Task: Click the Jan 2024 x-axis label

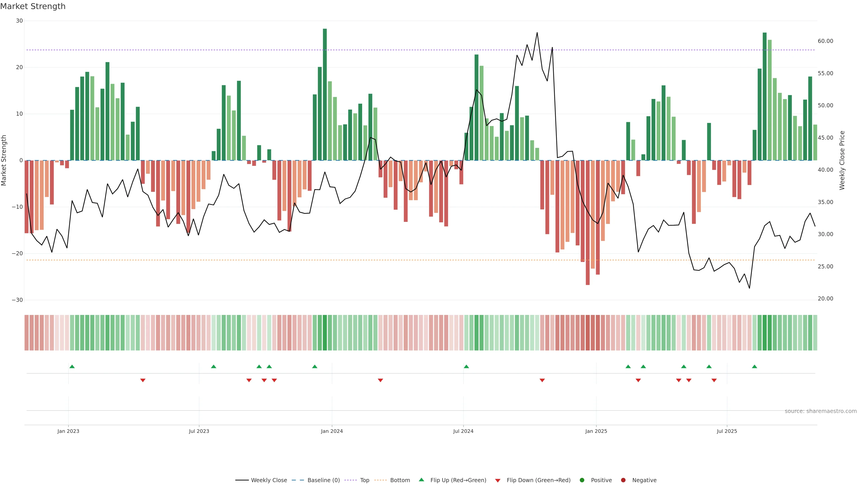Action: [x=332, y=431]
